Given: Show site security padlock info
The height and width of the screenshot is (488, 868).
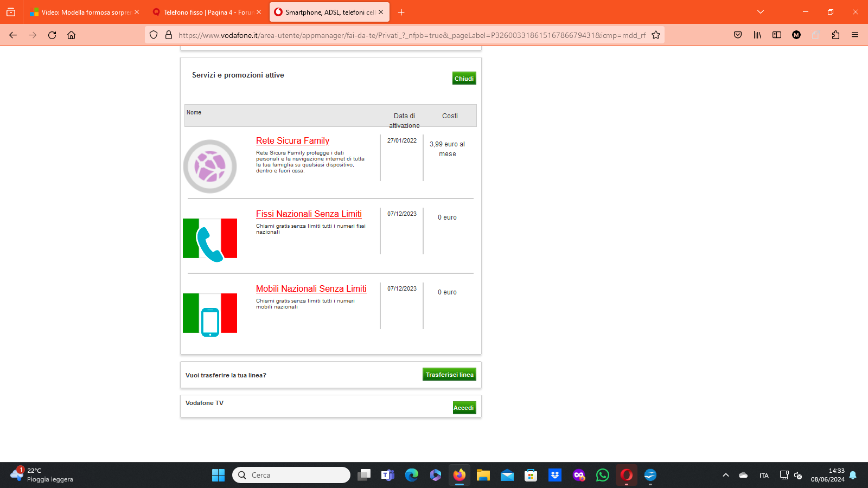Looking at the screenshot, I should [169, 35].
